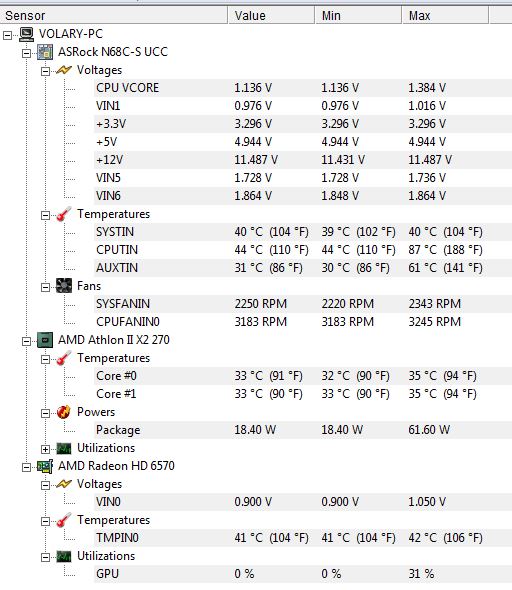Click the VOLARY-PC computer icon

point(26,34)
